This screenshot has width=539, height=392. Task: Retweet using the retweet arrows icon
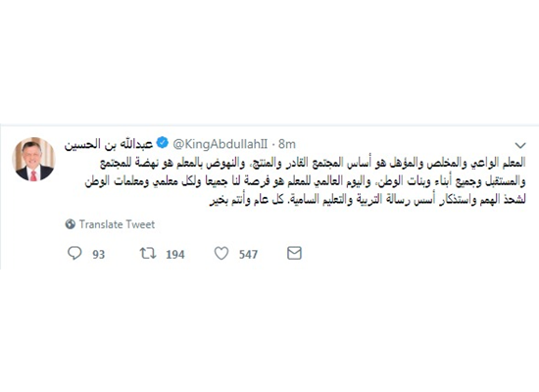148,254
